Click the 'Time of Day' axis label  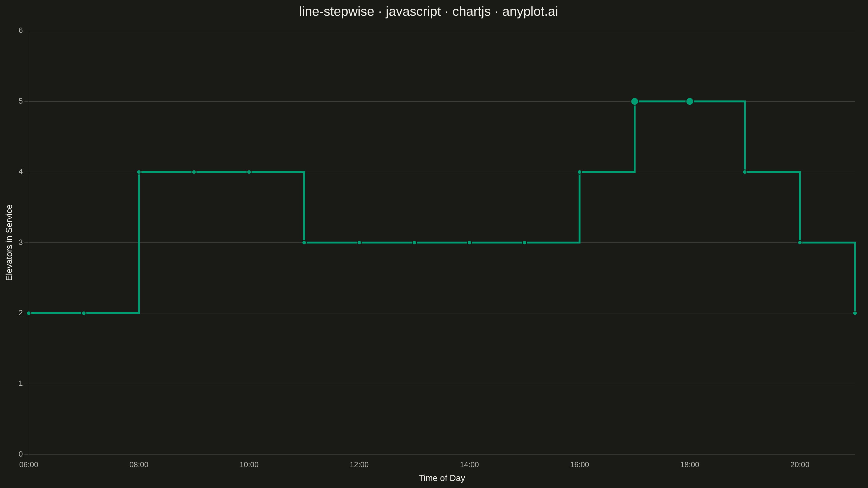442,478
